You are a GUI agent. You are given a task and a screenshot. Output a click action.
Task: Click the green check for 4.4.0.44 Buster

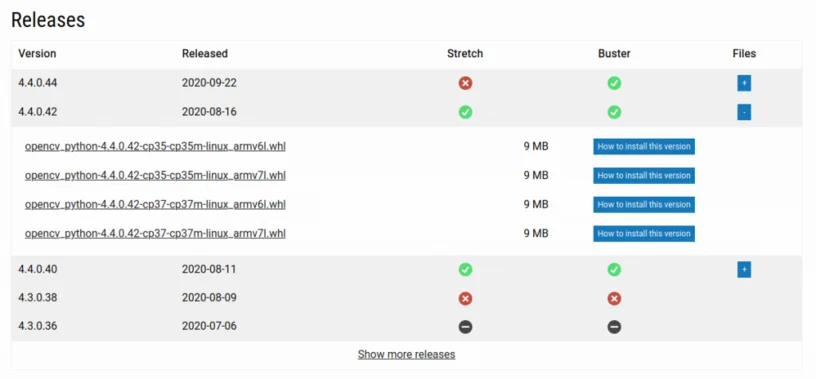point(614,83)
